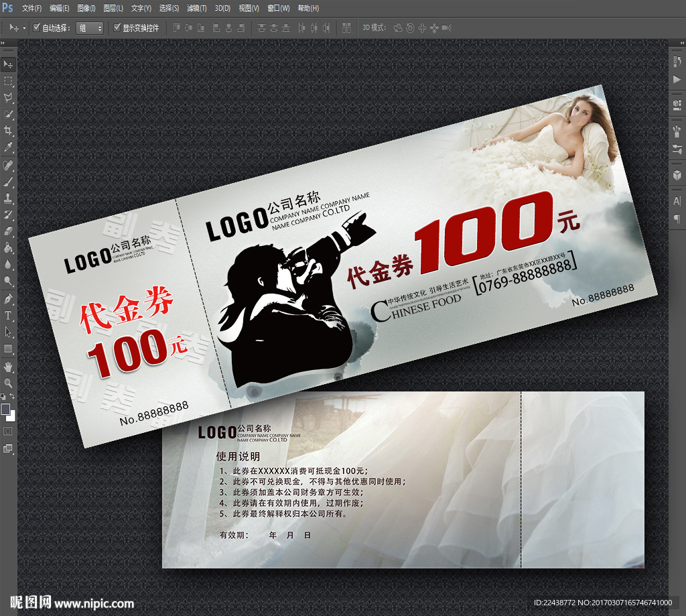Screen dimensions: 686x616
Task: Select the Quick Selection tool
Action: click(x=8, y=115)
